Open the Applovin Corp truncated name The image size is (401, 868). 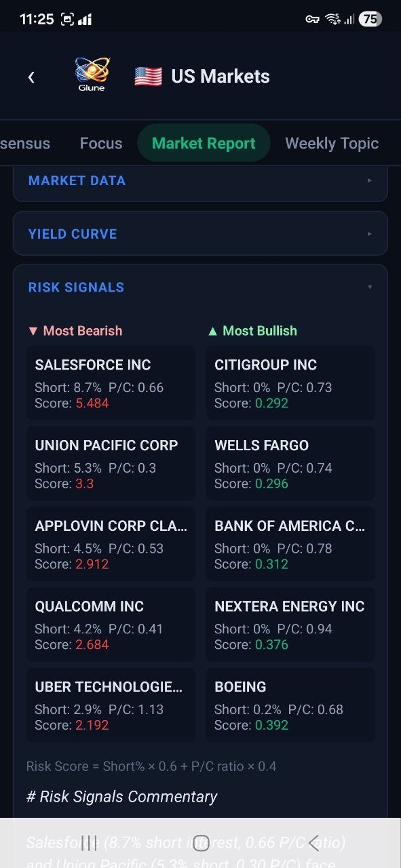point(111,526)
